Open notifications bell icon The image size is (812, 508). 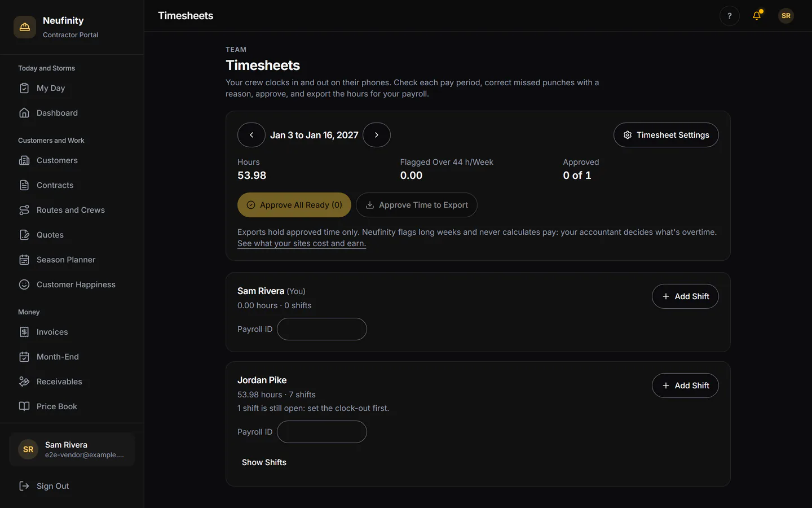[x=757, y=16]
